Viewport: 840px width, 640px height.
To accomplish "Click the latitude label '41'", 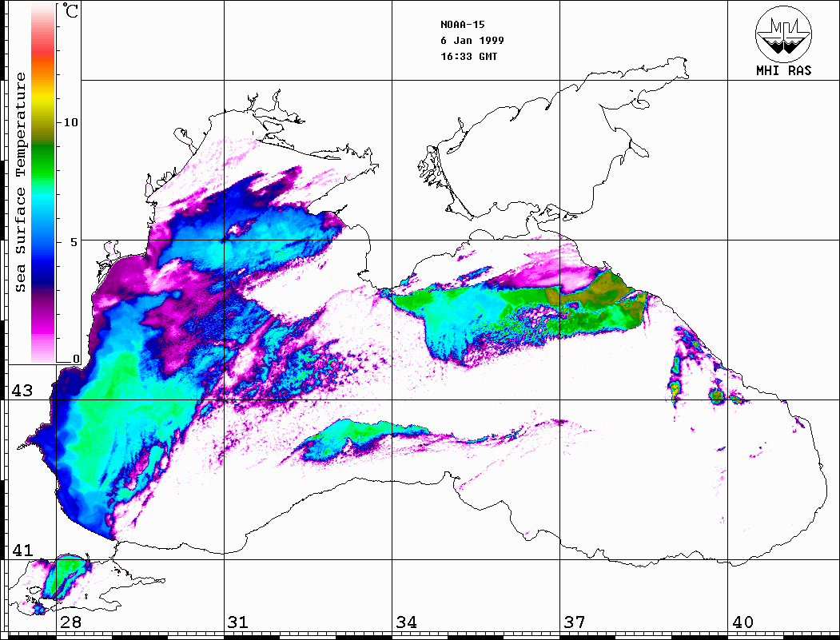I will click(22, 550).
